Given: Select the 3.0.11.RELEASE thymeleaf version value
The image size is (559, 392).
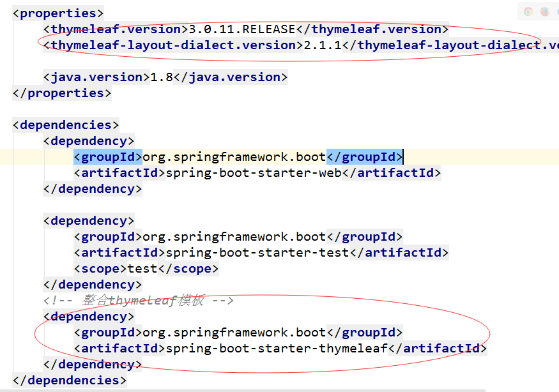Looking at the screenshot, I should (x=241, y=29).
